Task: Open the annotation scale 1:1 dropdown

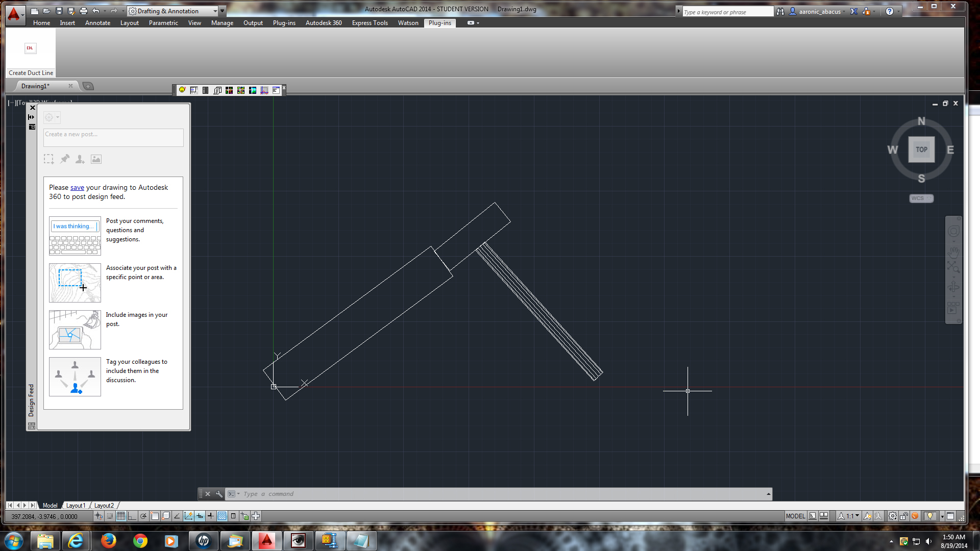Action: (x=857, y=516)
